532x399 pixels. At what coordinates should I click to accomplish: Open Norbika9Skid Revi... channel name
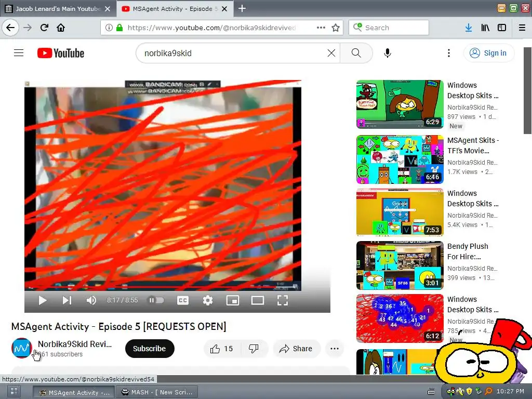(x=75, y=344)
